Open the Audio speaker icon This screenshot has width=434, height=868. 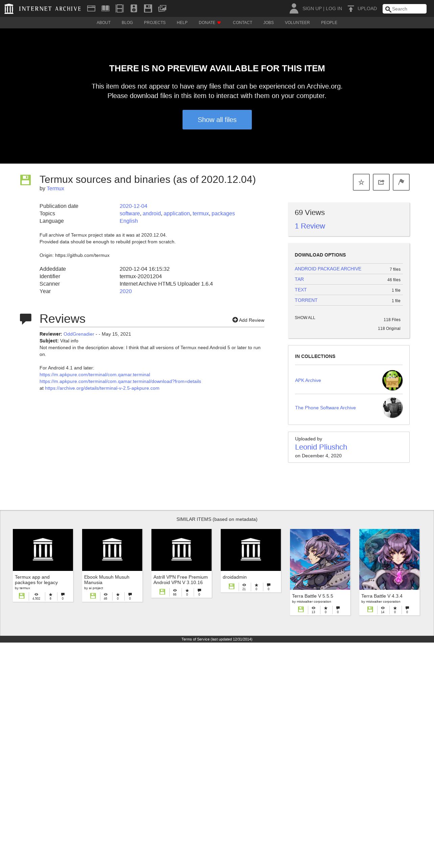pos(134,8)
